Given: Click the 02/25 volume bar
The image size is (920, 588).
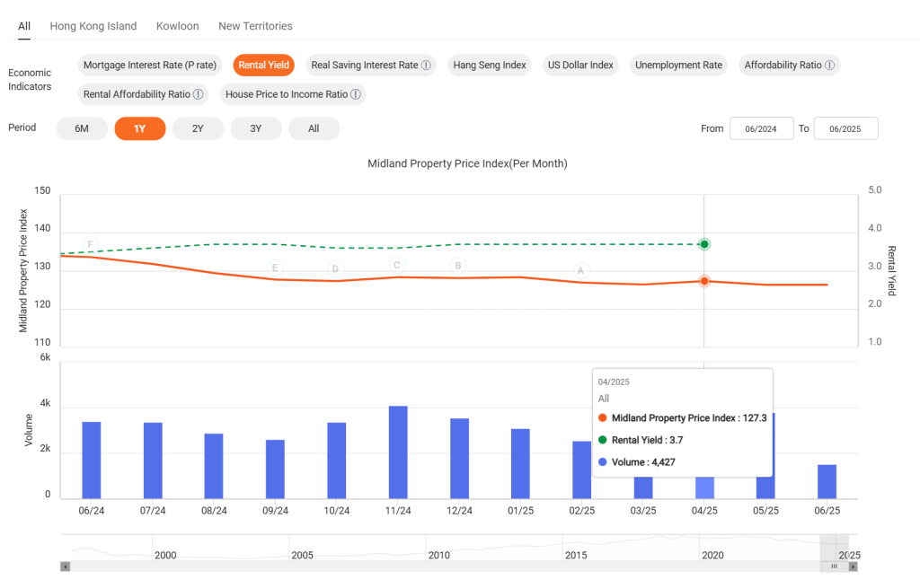Looking at the screenshot, I should coord(582,470).
